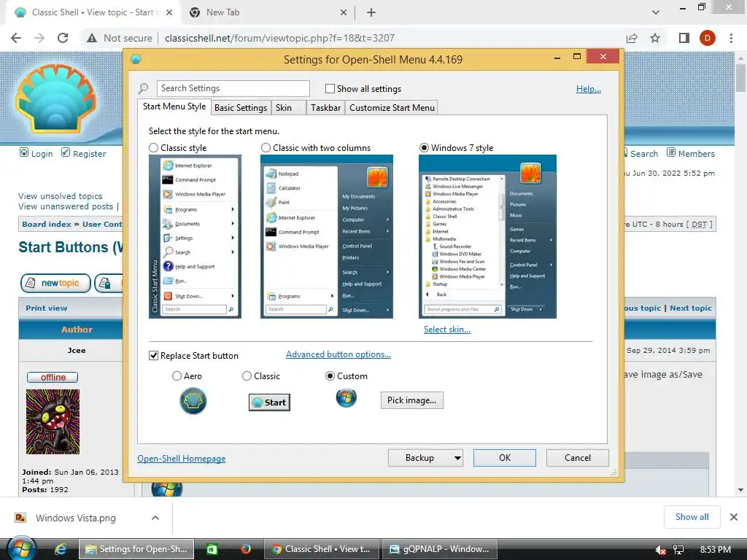Switch to gQPNALP window taskbar item
747x560 pixels.
click(440, 549)
